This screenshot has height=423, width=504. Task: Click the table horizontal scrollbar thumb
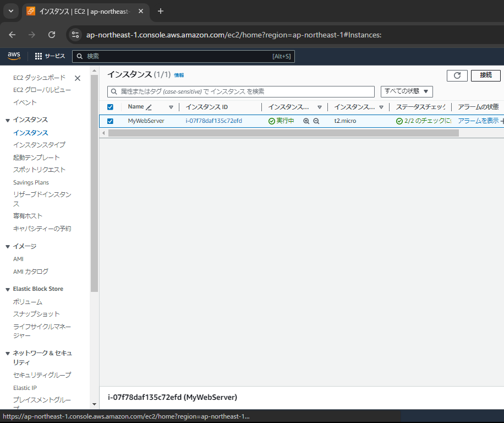pos(283,133)
